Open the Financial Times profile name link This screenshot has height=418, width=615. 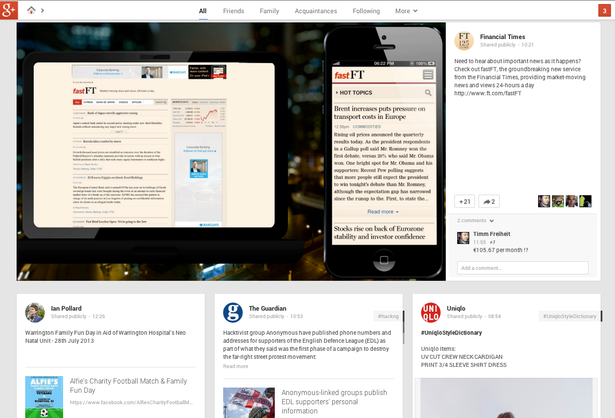(502, 36)
